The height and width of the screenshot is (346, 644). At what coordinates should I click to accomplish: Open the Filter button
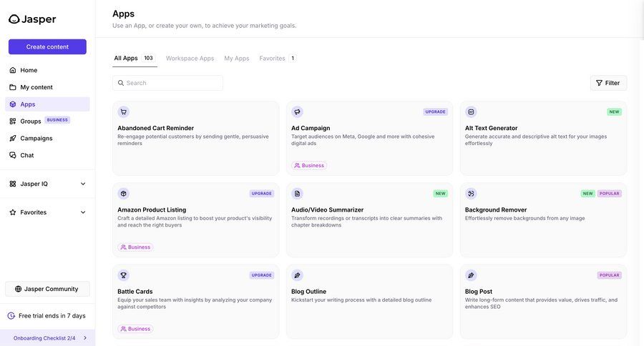click(608, 83)
